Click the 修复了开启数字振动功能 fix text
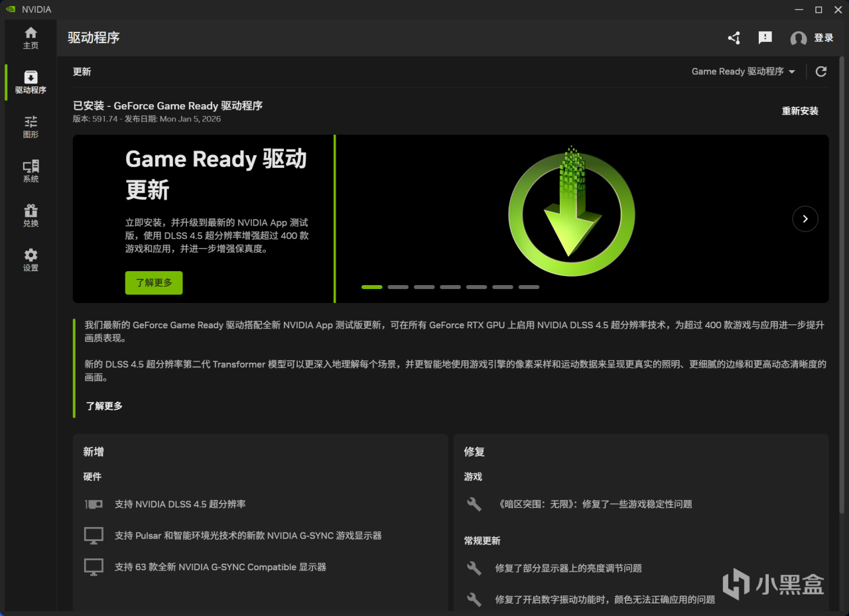The width and height of the screenshot is (849, 616). click(605, 599)
